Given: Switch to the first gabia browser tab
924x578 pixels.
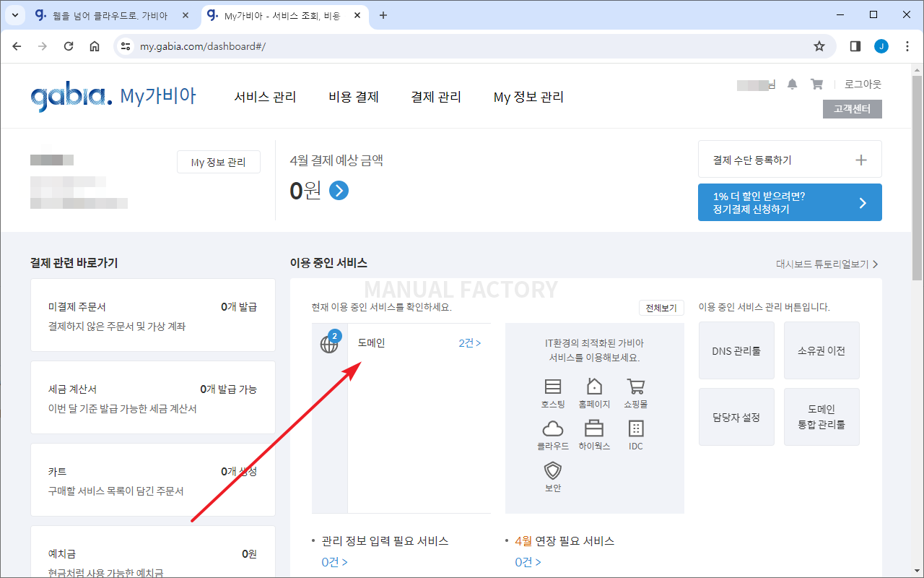Looking at the screenshot, I should point(113,15).
